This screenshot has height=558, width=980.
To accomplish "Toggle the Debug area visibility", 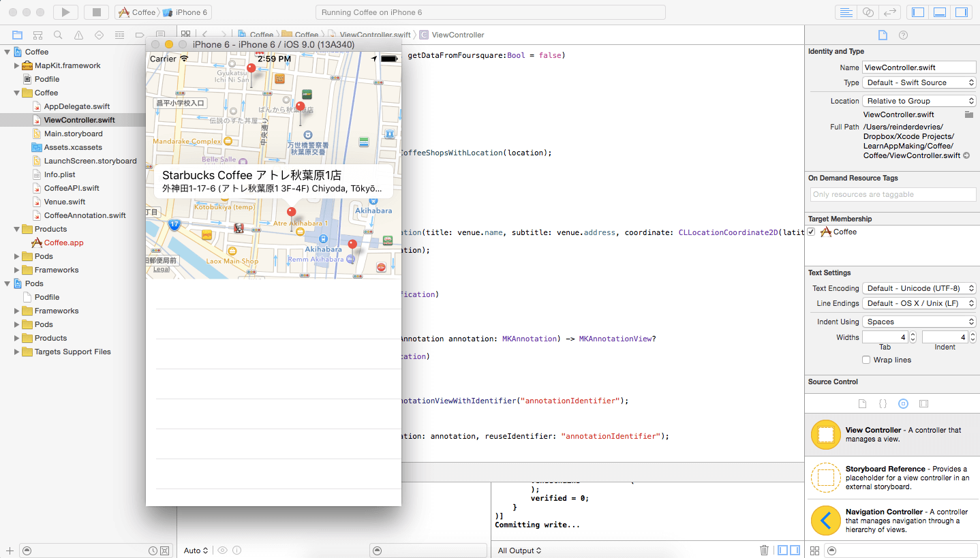I will click(940, 12).
